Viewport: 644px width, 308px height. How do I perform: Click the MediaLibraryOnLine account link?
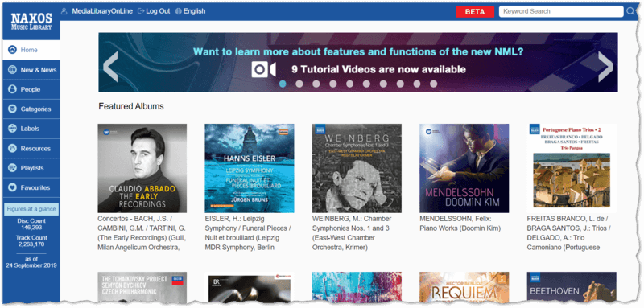[102, 11]
